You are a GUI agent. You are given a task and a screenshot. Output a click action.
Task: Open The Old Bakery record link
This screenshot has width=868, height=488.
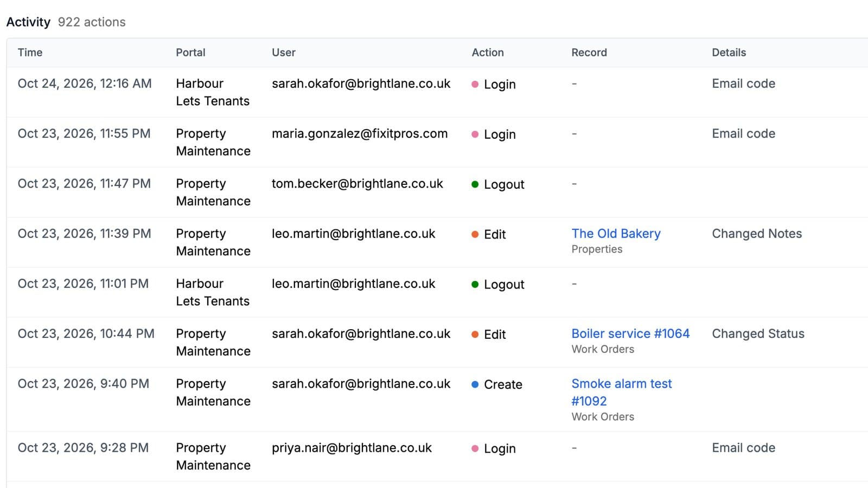[x=616, y=234]
